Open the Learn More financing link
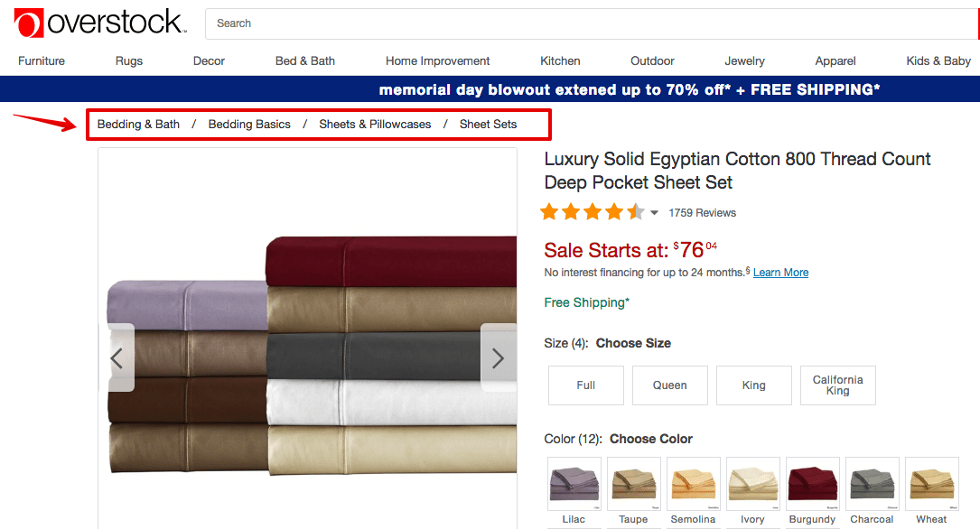This screenshot has width=980, height=529. click(x=780, y=273)
